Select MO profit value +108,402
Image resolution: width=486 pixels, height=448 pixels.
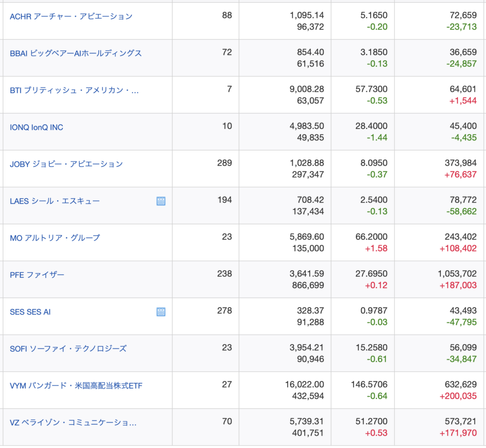(458, 248)
